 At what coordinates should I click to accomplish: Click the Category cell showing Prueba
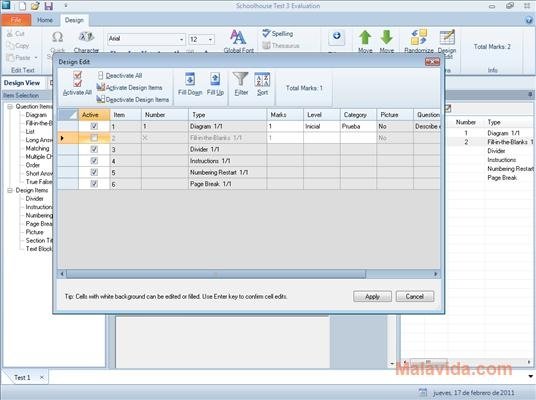point(358,126)
